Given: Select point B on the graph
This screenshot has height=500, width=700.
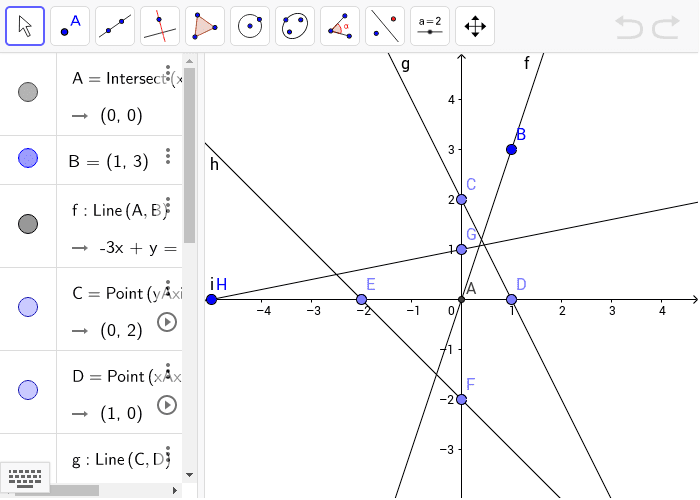Looking at the screenshot, I should tap(512, 150).
